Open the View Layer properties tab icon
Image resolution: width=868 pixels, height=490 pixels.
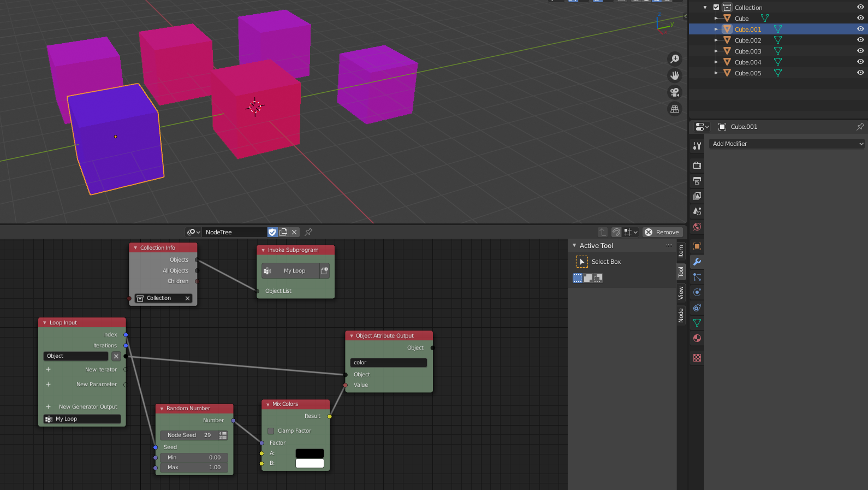pos(697,196)
